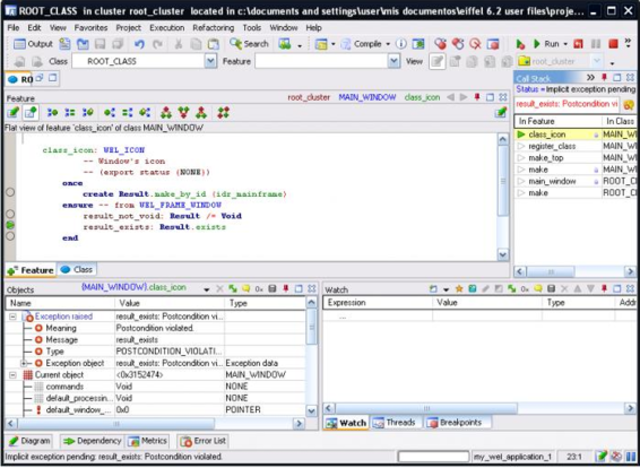Viewport: 640px width, 468px height.
Task: Switch to the Class tab
Action: pos(77,270)
